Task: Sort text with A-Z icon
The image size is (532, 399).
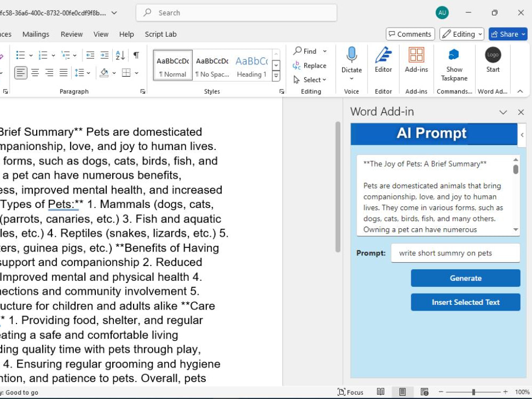Action: 120,55
